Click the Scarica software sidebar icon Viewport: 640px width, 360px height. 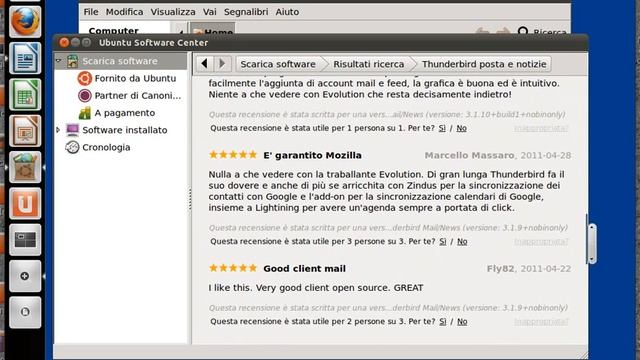(x=73, y=61)
